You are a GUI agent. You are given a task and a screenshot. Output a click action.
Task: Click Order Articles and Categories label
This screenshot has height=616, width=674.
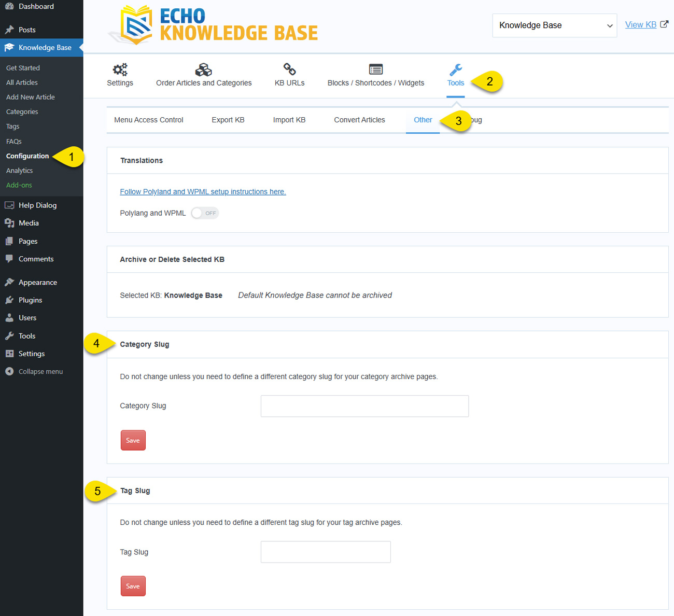204,83
